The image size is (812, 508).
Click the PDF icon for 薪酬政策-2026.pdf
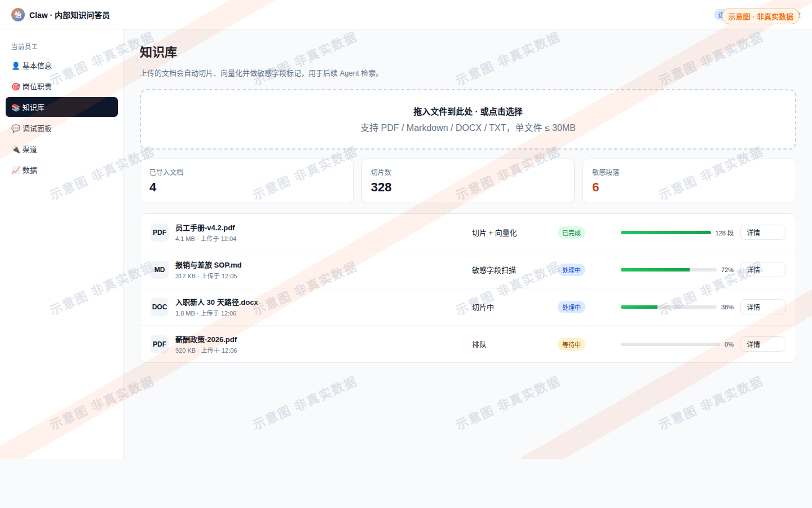click(x=160, y=344)
